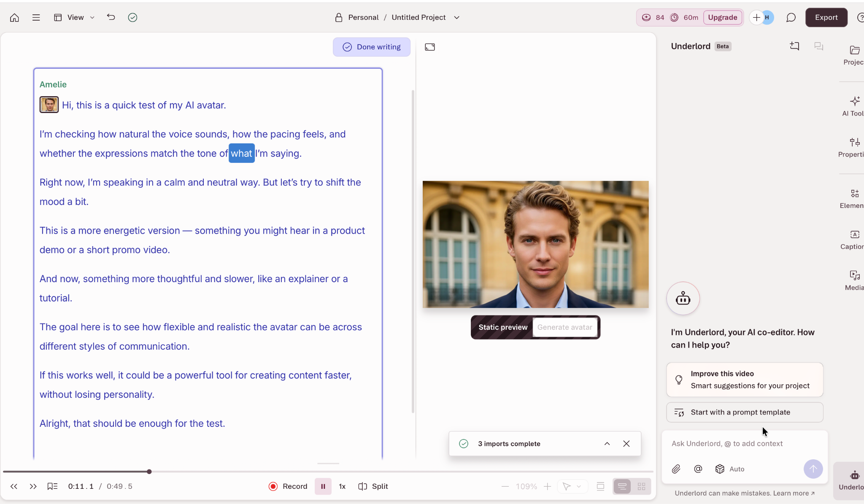Open the AI Tools sidebar tab
The width and height of the screenshot is (864, 504).
pyautogui.click(x=853, y=106)
